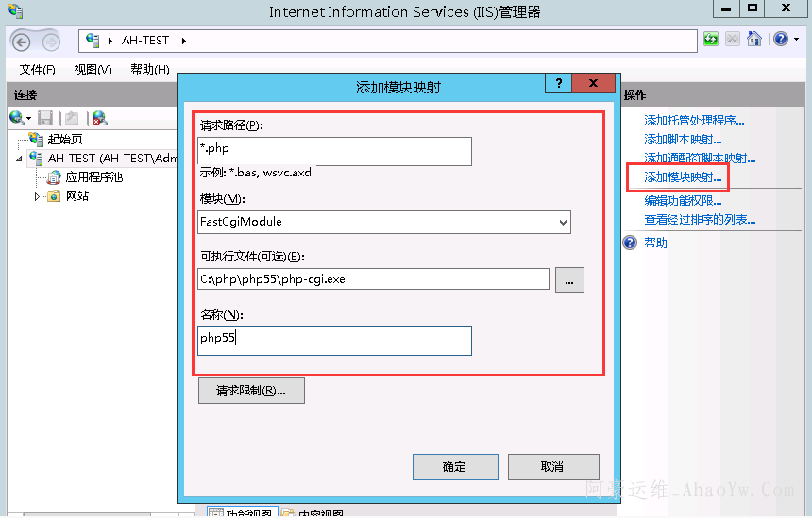Click the 请求限制(R)... button
This screenshot has height=518, width=812.
point(251,391)
